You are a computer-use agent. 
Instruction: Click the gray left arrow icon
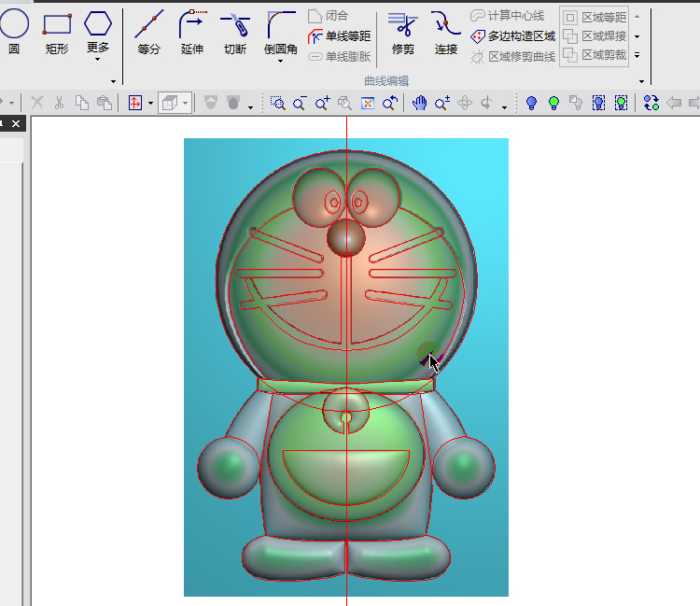pyautogui.click(x=674, y=103)
